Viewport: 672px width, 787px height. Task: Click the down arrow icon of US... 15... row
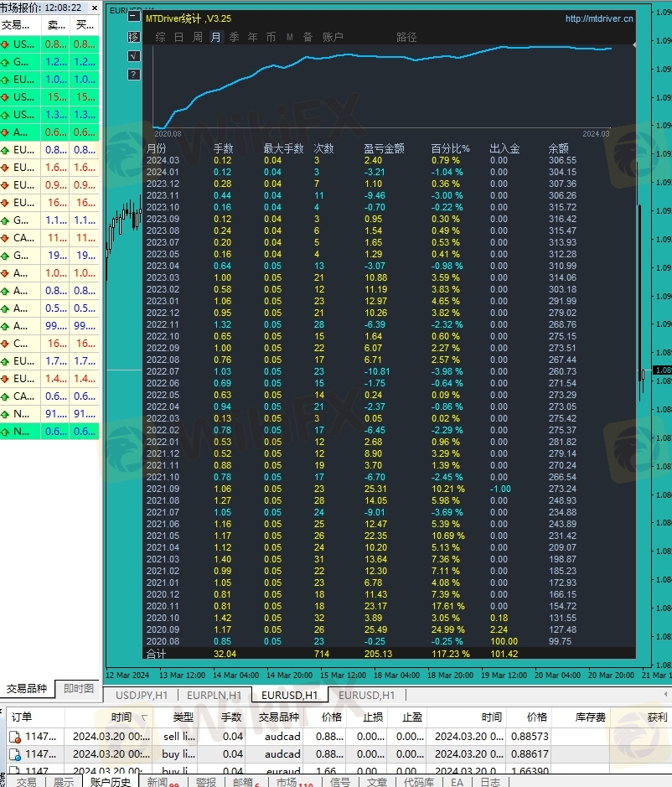click(5, 97)
